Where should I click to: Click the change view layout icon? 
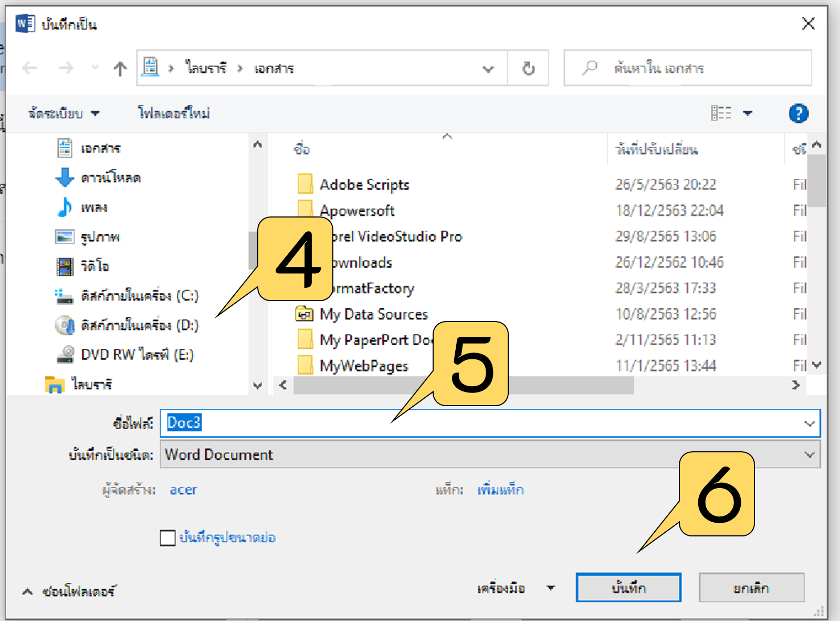[x=721, y=113]
